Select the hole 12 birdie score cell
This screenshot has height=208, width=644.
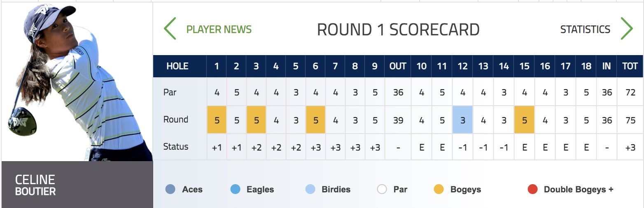click(x=462, y=120)
